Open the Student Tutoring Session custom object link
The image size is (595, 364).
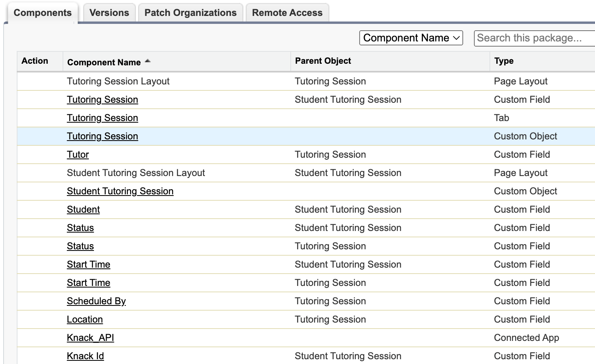click(x=120, y=191)
